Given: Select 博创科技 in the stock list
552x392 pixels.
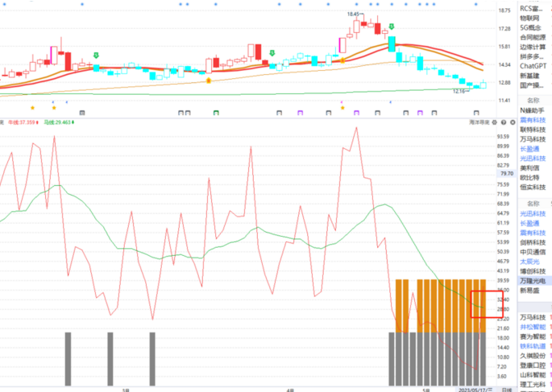Looking at the screenshot, I should pyautogui.click(x=533, y=271).
